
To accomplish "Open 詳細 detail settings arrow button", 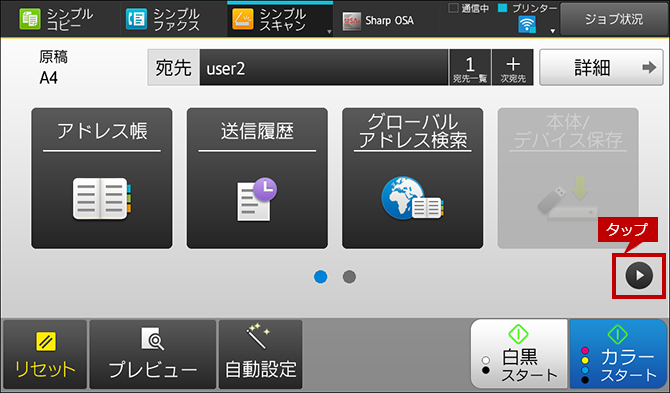I will click(x=601, y=67).
